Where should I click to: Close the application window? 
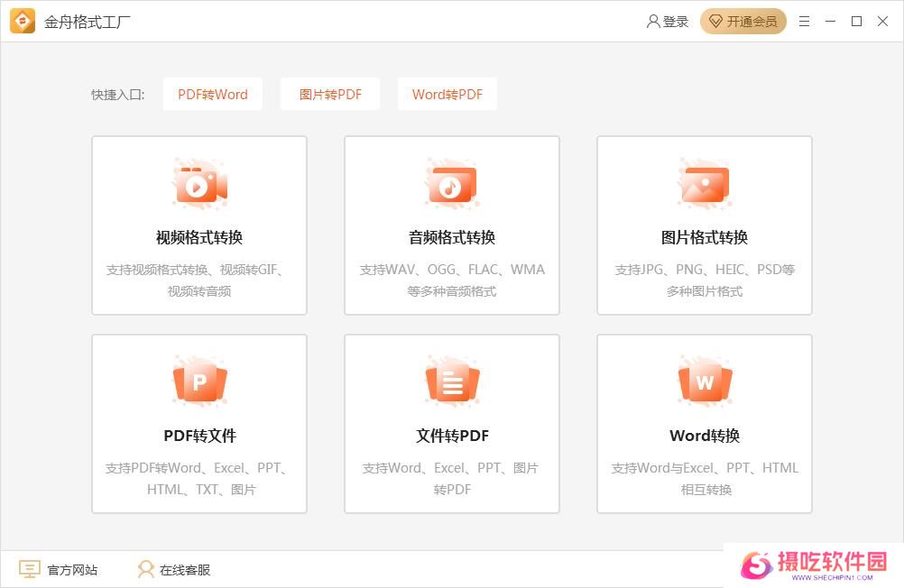(882, 22)
